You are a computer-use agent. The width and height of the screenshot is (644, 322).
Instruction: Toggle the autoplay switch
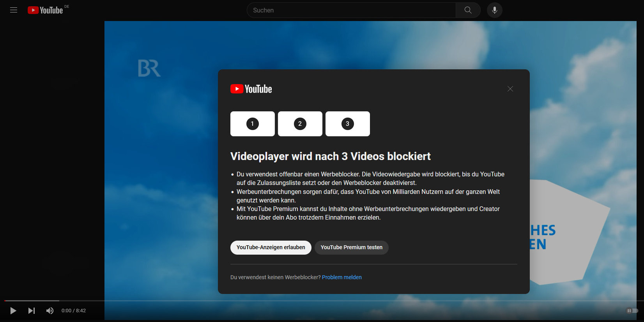632,311
